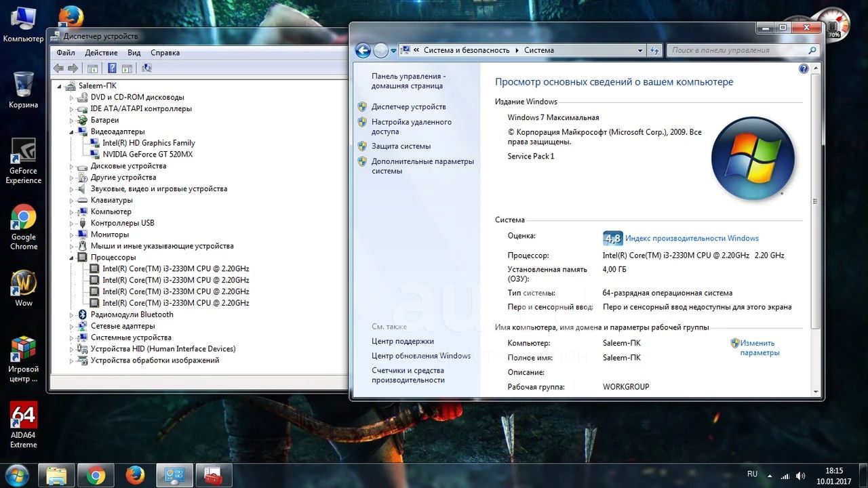Click Изменить параметры link
The height and width of the screenshot is (488, 868).
759,348
